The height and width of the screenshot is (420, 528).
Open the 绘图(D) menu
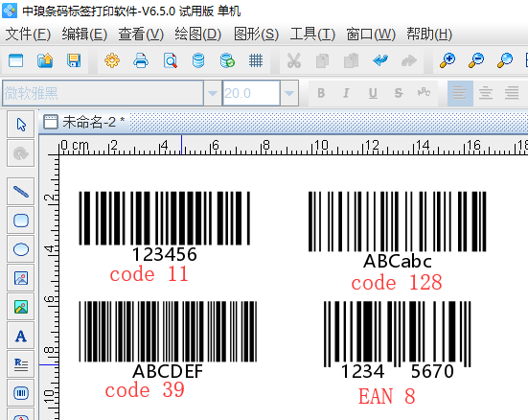tap(197, 35)
